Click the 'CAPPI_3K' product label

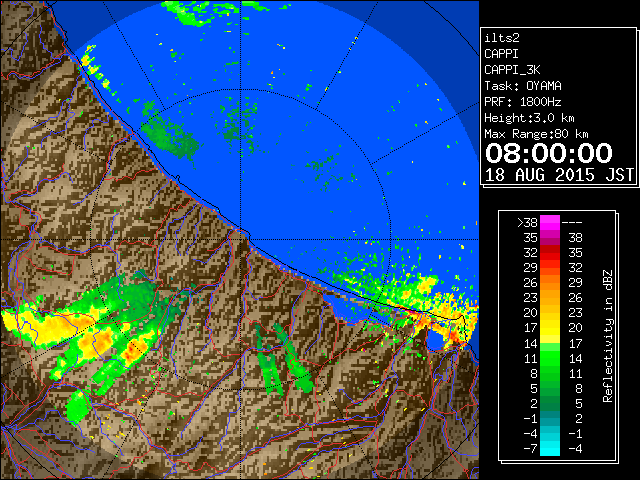[512, 70]
